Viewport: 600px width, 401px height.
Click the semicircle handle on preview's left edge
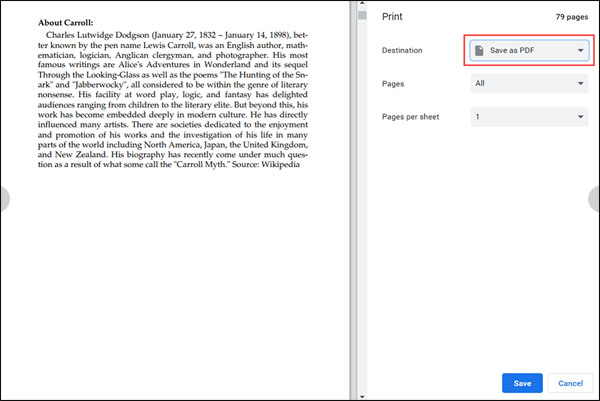pos(4,198)
